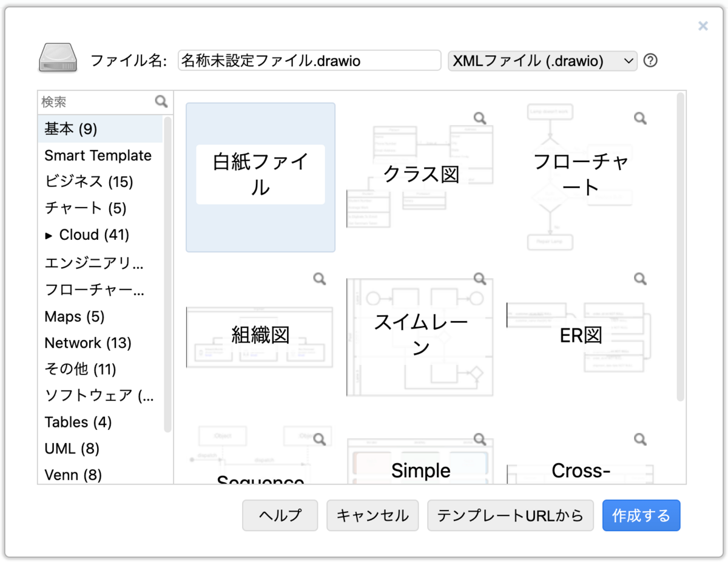Preview the Simple template with its magnifier
The height and width of the screenshot is (564, 728).
480,439
